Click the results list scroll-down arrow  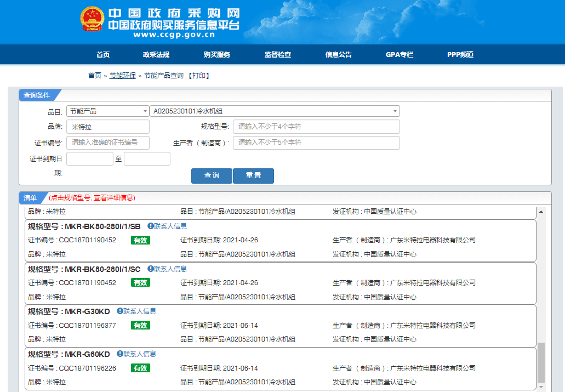(541, 387)
